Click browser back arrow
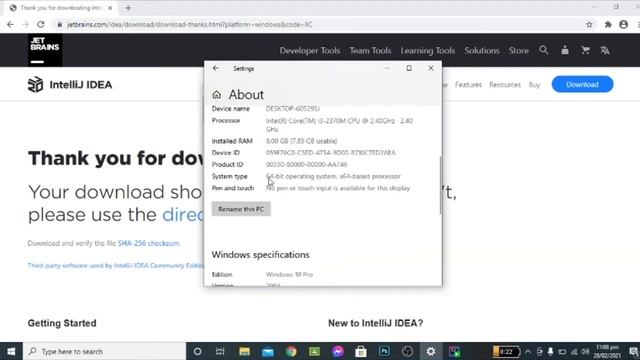This screenshot has height=360, width=640. (x=10, y=24)
